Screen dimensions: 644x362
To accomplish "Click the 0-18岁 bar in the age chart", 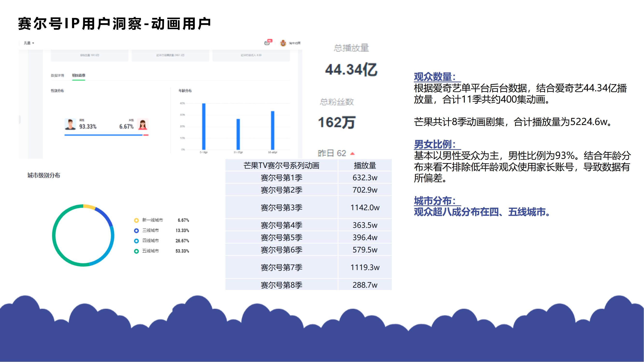I will (x=204, y=126).
